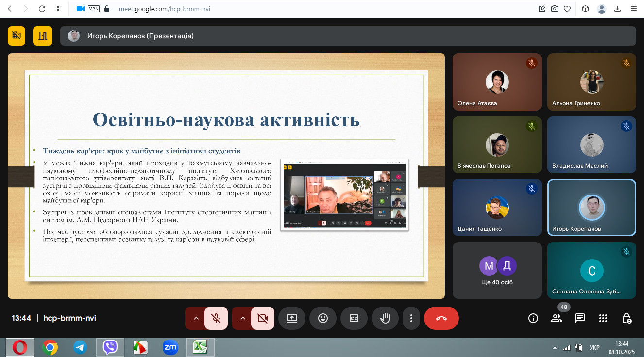The width and height of the screenshot is (644, 357).
Task: Select Игорь Корепанов participant tile
Action: (x=591, y=208)
